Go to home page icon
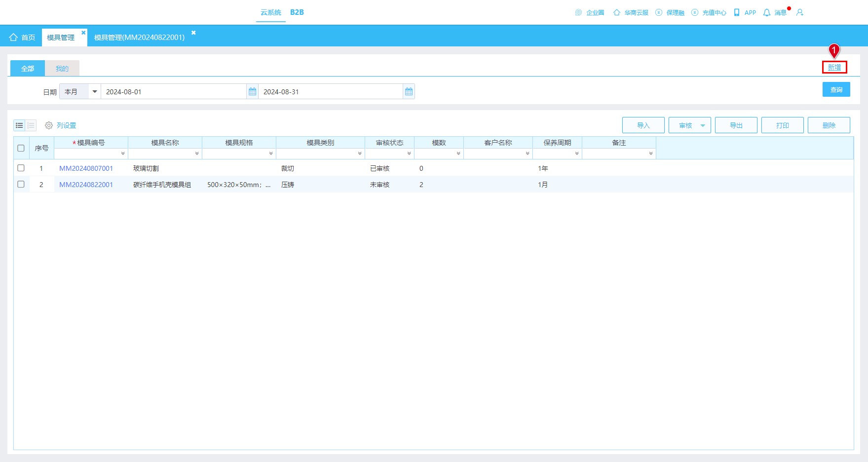The height and width of the screenshot is (462, 868). pyautogui.click(x=13, y=37)
